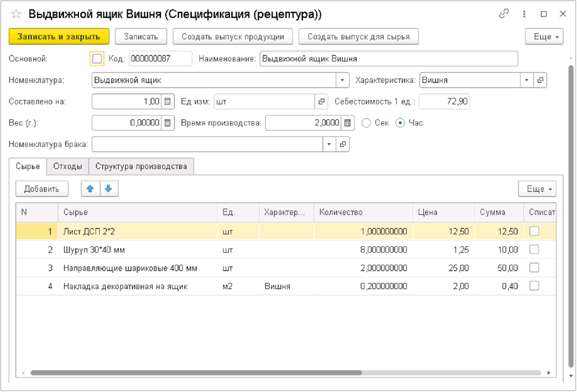Click the Вишня characteristic cell in row 4

click(x=286, y=286)
